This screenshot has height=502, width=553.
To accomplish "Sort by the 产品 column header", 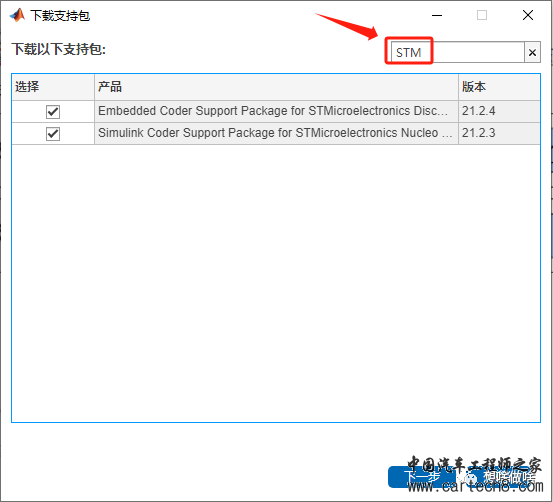I will pyautogui.click(x=276, y=87).
